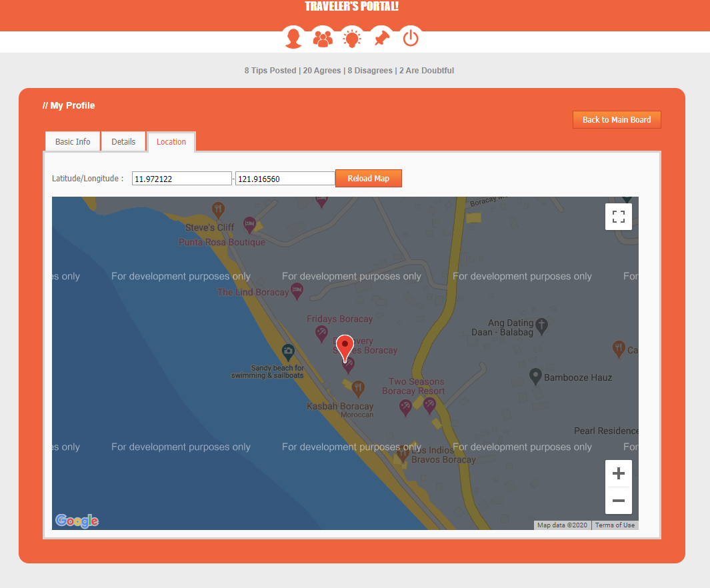Click the 'Latitude/Longitude :' label
Viewport: 710px width, 588px height.
pyautogui.click(x=88, y=179)
